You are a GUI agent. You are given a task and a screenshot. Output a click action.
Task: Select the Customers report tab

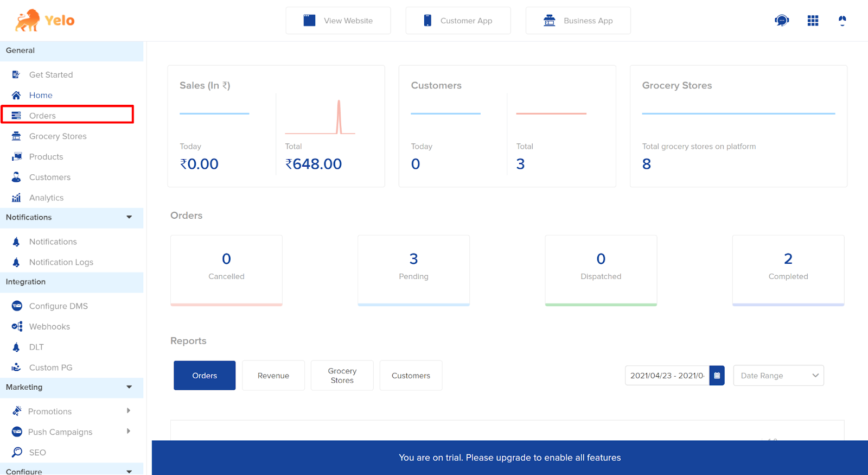coord(411,375)
